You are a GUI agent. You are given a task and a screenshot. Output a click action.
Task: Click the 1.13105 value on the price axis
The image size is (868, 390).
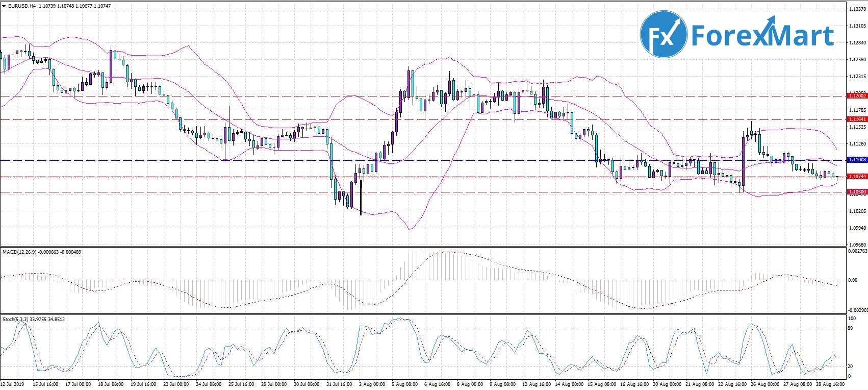(857, 26)
